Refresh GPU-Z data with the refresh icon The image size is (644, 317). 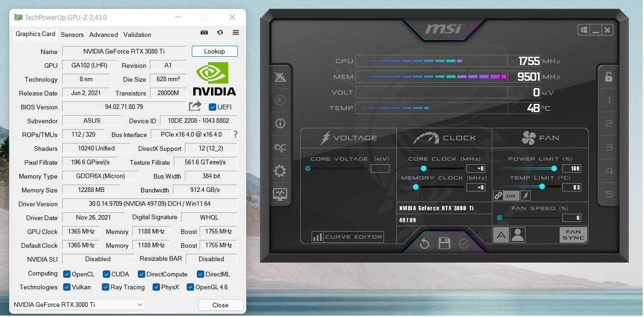220,33
